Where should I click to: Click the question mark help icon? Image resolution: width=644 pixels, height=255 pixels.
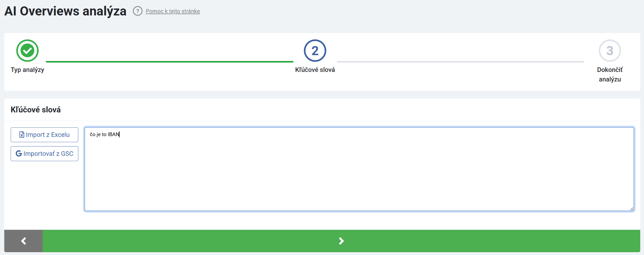(137, 11)
